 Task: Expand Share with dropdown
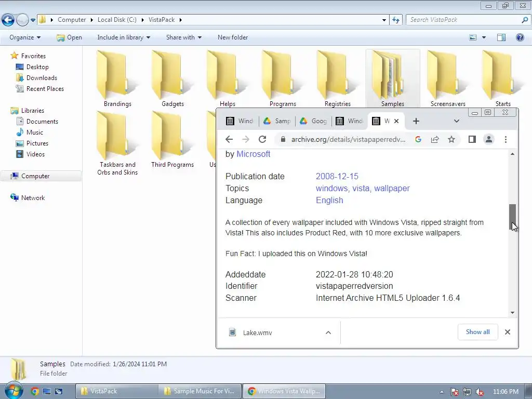pos(183,37)
